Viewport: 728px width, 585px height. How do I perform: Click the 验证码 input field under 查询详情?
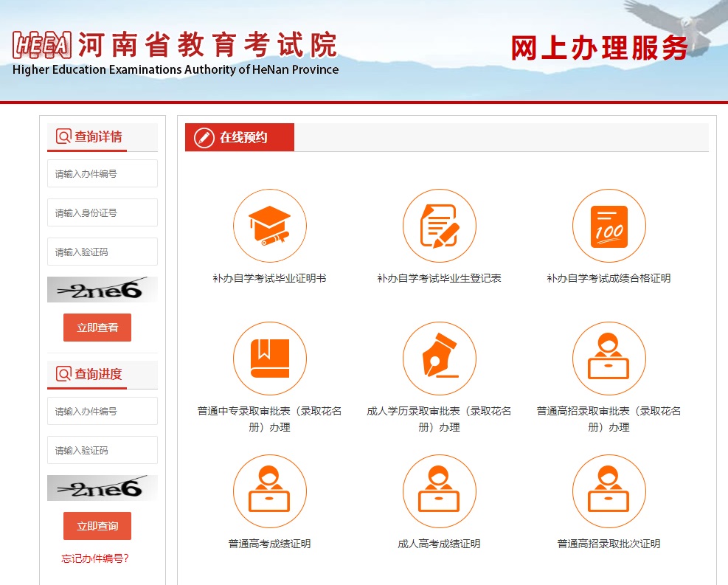coord(103,252)
